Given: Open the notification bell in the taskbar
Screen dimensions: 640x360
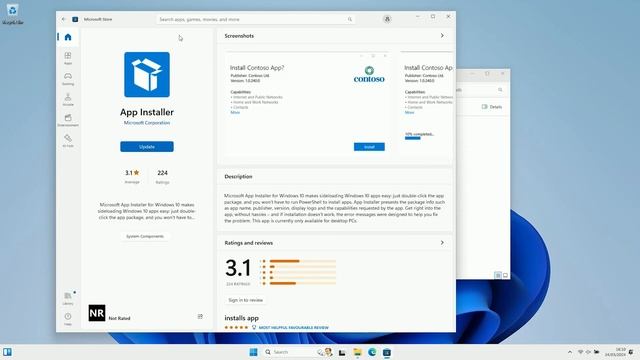Looking at the screenshot, I should click(x=631, y=352).
